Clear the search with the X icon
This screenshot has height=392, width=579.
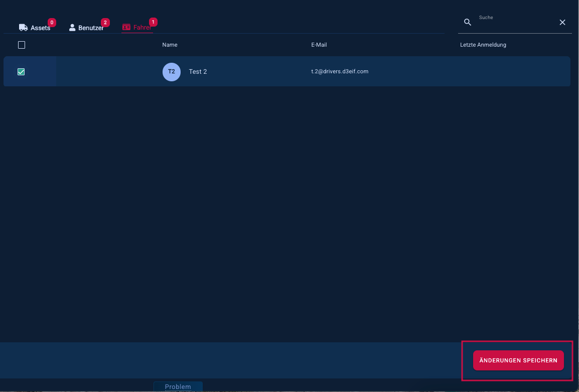pos(562,22)
